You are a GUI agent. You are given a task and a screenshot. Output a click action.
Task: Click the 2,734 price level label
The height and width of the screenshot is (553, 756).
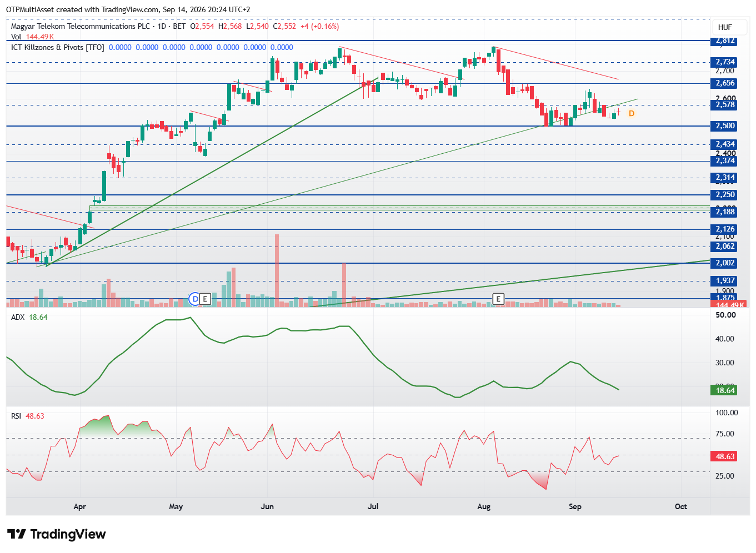[725, 62]
